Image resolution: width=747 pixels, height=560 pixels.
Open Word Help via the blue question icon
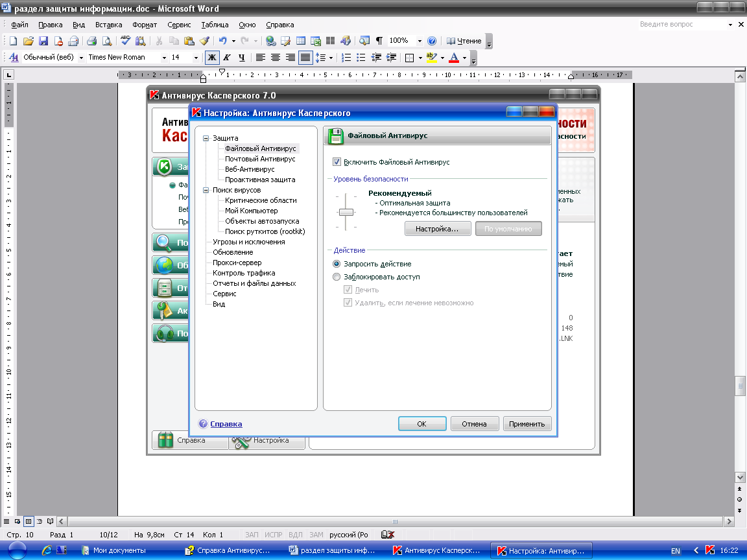432,41
